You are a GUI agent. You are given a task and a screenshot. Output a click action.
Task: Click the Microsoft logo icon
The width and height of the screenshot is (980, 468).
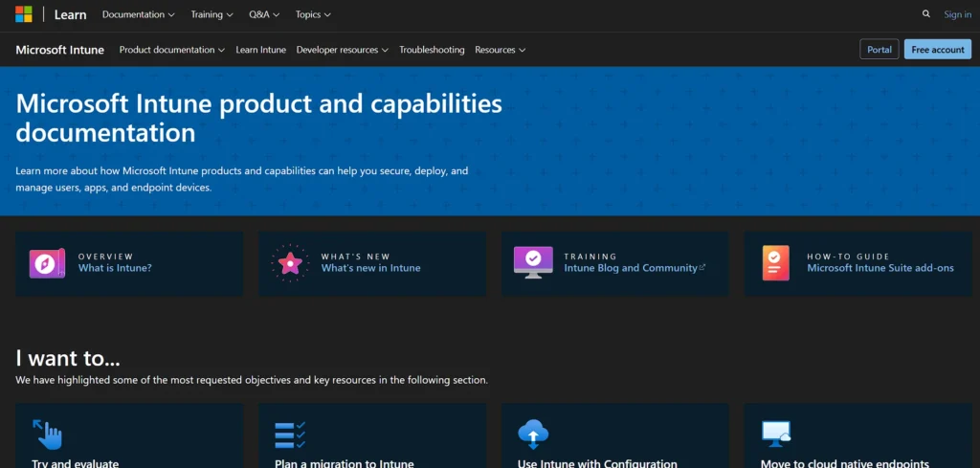tap(24, 14)
